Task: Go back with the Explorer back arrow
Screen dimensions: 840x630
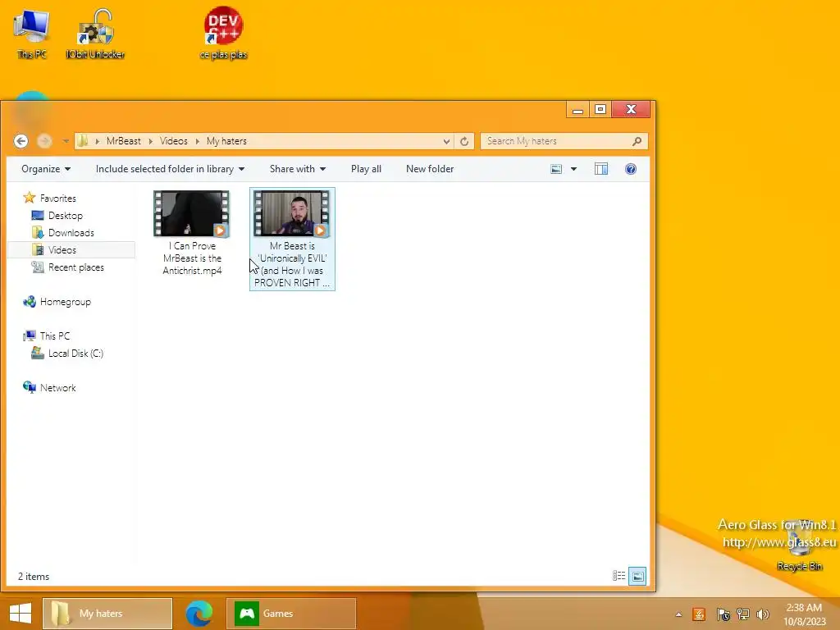Action: [x=21, y=141]
